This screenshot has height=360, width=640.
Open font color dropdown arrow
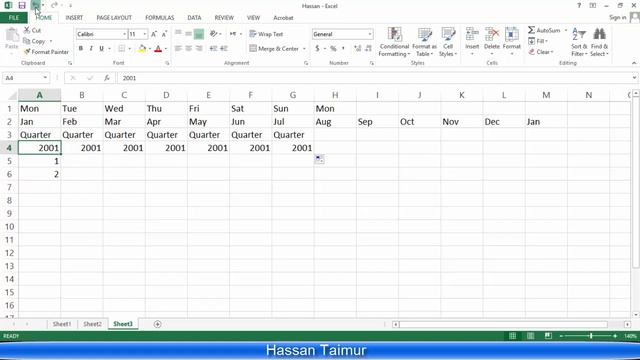(166, 49)
